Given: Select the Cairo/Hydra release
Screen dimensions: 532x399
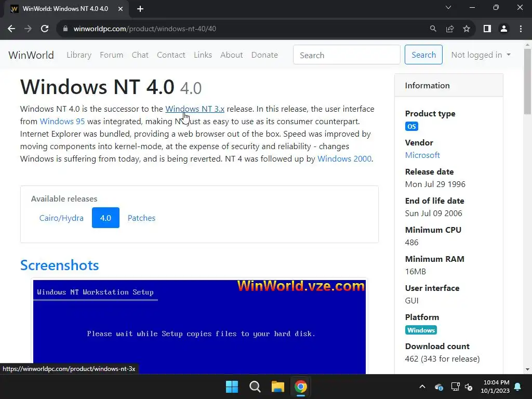Looking at the screenshot, I should click(61, 218).
